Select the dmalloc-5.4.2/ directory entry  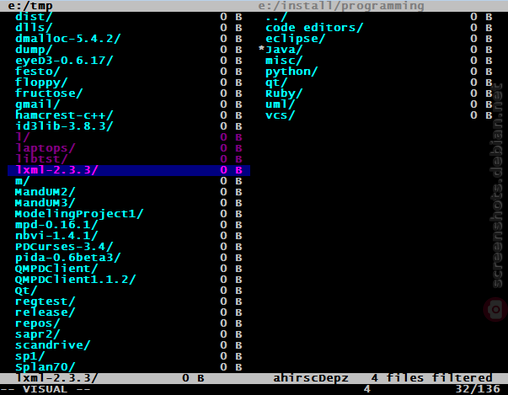click(x=68, y=39)
